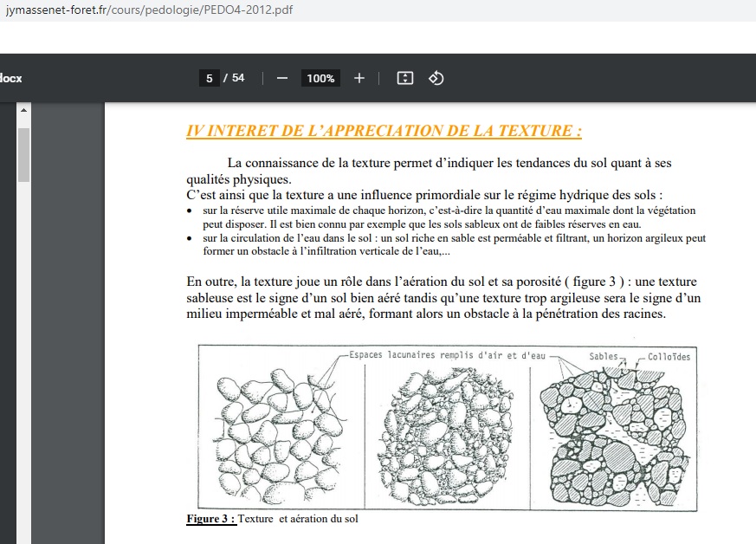Click the first bullet about réserve utile
The height and width of the screenshot is (544, 756).
click(449, 217)
